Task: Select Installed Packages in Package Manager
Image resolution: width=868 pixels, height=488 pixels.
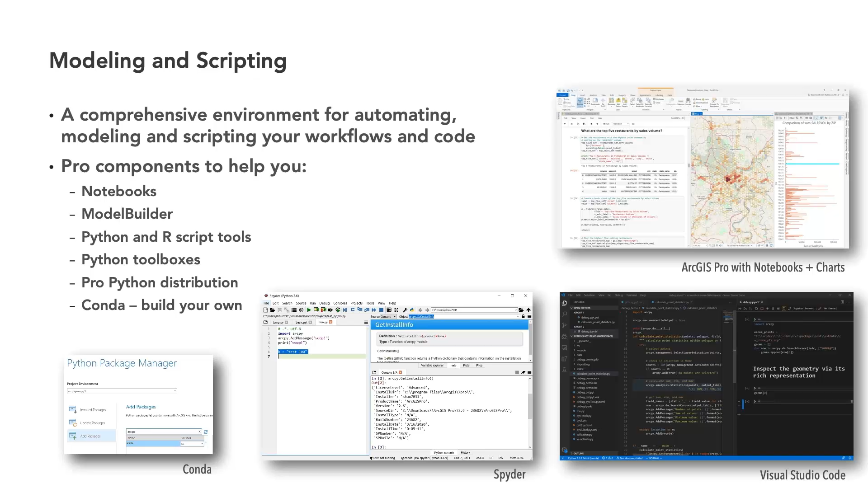Action: pyautogui.click(x=93, y=410)
